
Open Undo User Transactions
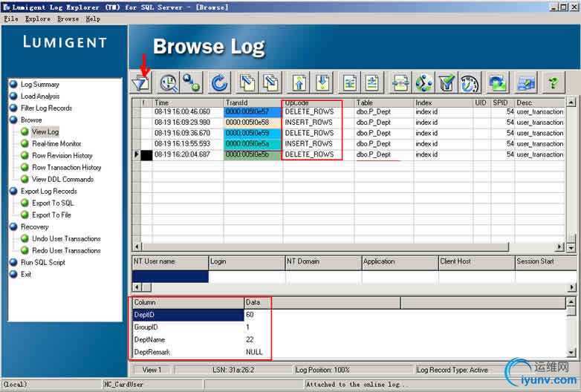66,238
